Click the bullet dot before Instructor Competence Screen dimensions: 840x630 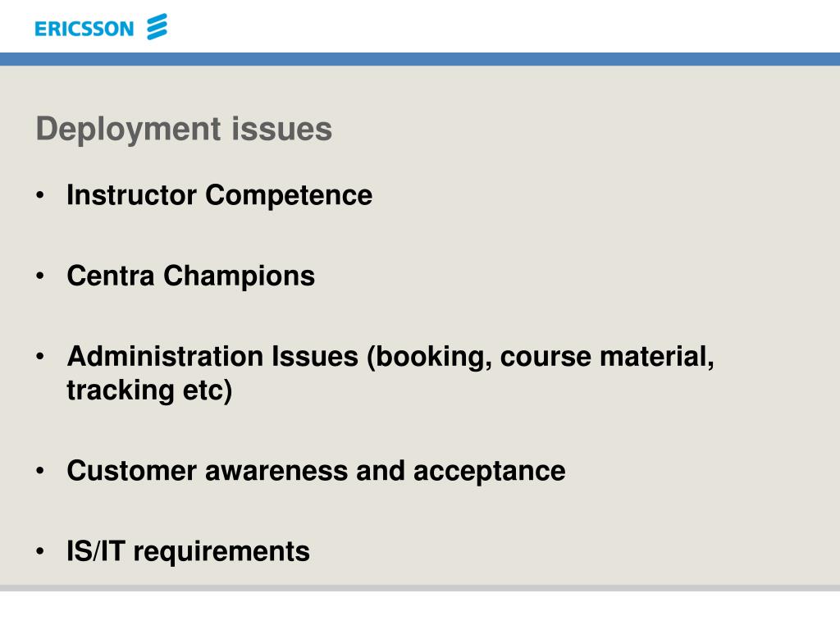(40, 195)
